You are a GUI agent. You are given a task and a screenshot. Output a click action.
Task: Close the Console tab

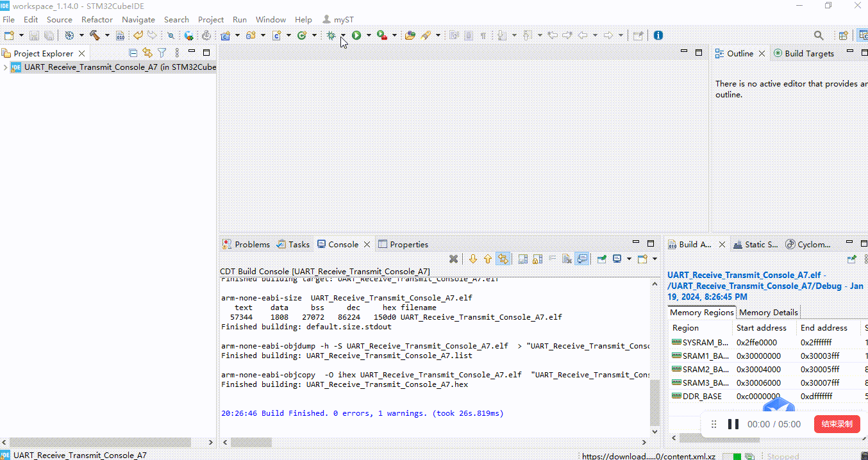click(x=367, y=244)
